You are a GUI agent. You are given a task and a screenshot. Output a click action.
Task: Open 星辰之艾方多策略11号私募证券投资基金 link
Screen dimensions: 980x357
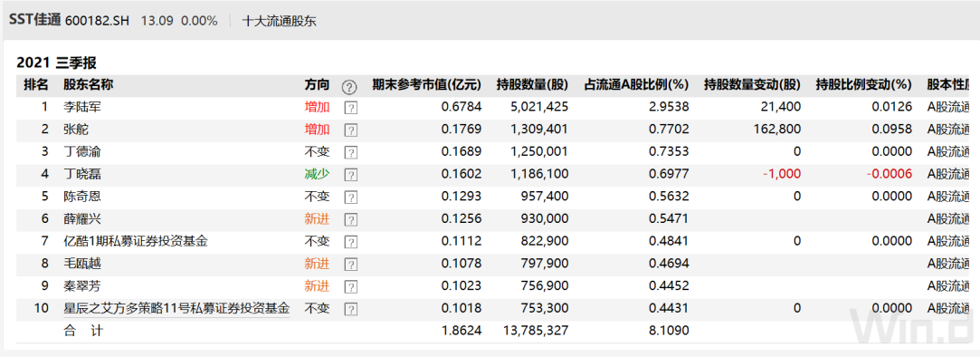176,308
